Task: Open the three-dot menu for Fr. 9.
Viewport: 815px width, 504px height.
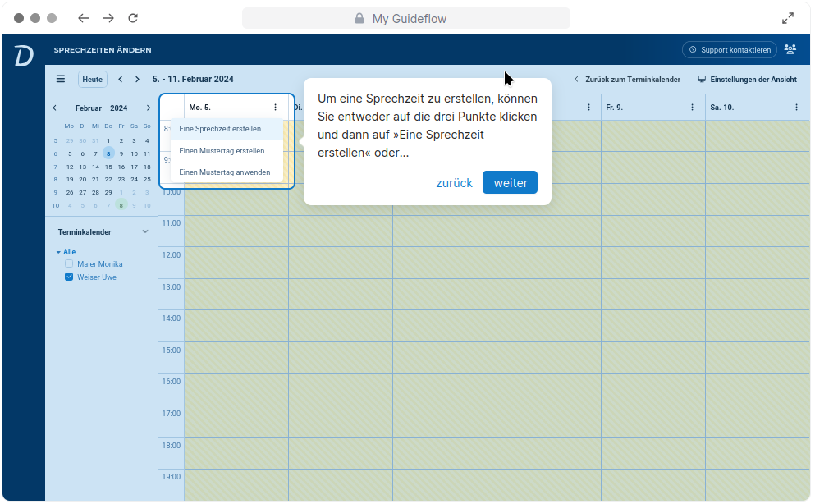Action: [x=692, y=108]
